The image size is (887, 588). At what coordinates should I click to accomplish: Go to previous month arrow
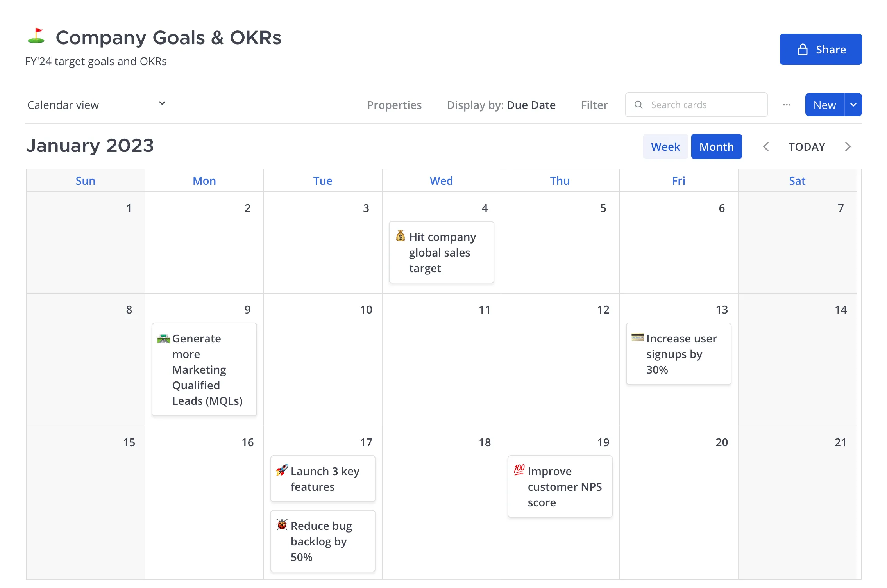point(766,147)
